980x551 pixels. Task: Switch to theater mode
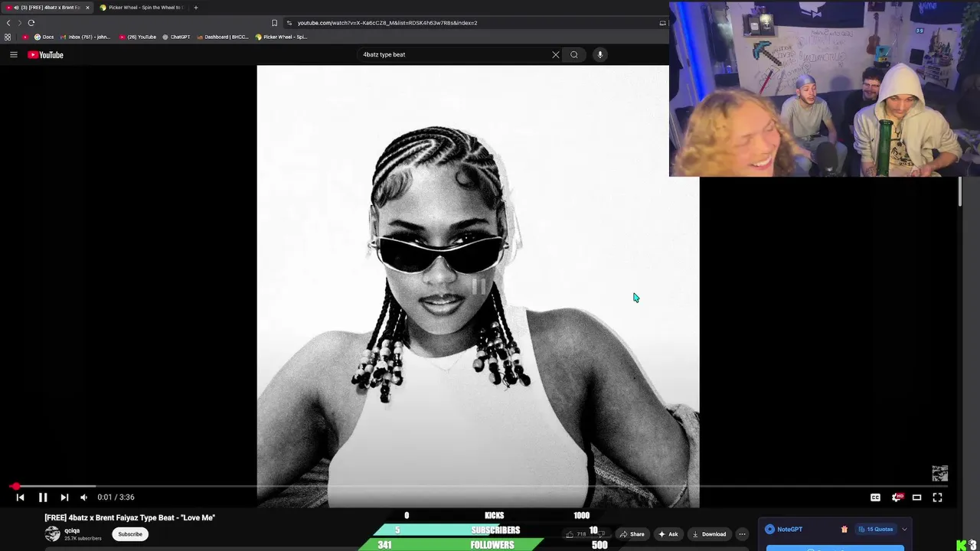916,497
